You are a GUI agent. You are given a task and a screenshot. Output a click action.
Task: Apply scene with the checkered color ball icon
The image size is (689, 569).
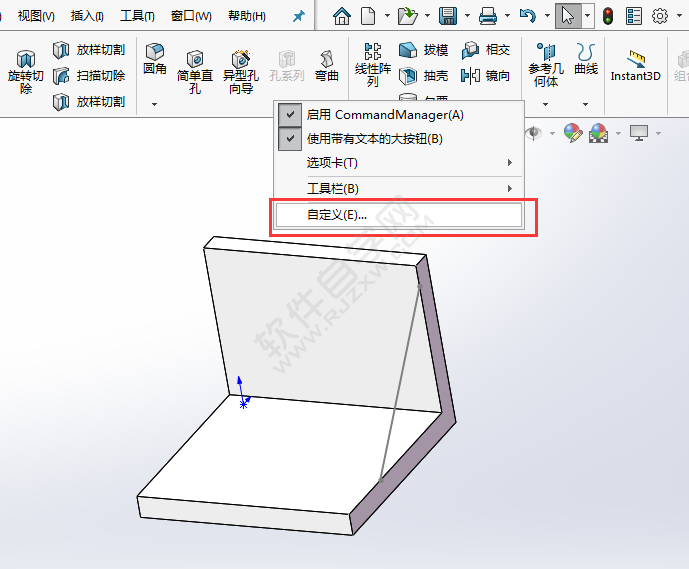pos(598,133)
